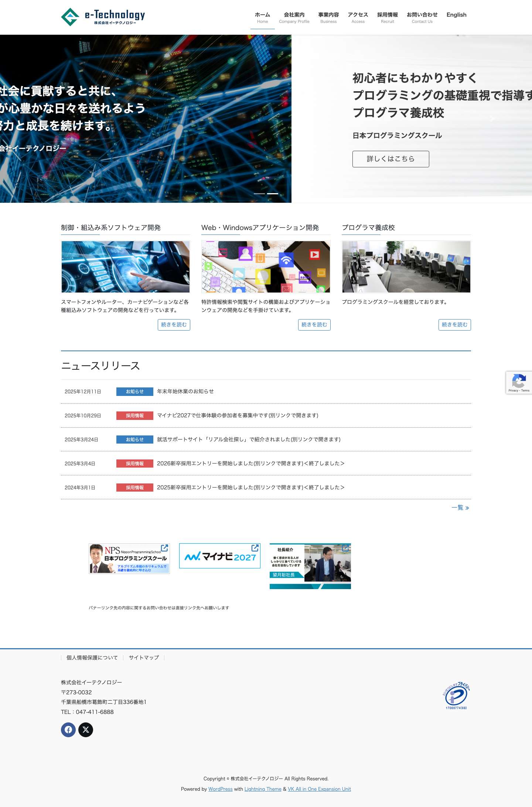Click the 採用情報 tag on 2024年3月1日
The height and width of the screenshot is (807, 532).
click(135, 488)
